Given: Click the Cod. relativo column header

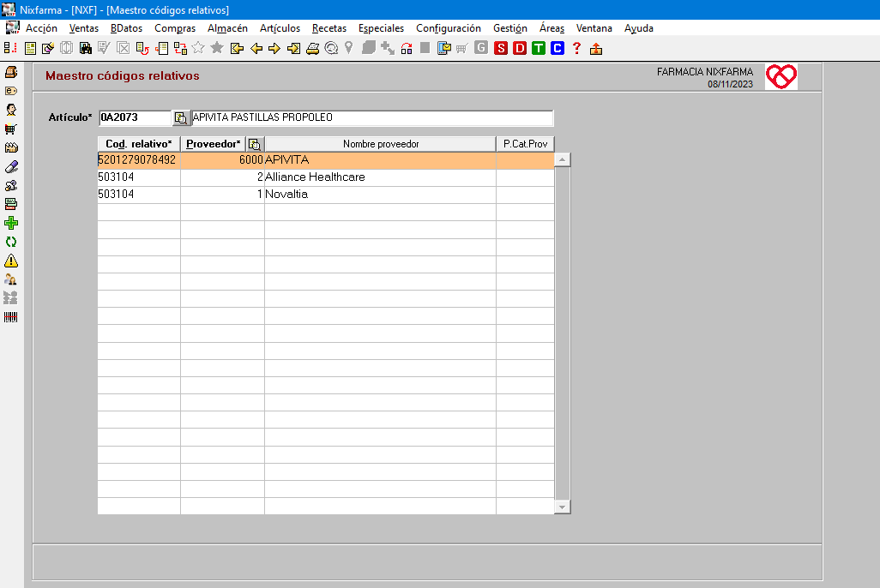Looking at the screenshot, I should [139, 144].
